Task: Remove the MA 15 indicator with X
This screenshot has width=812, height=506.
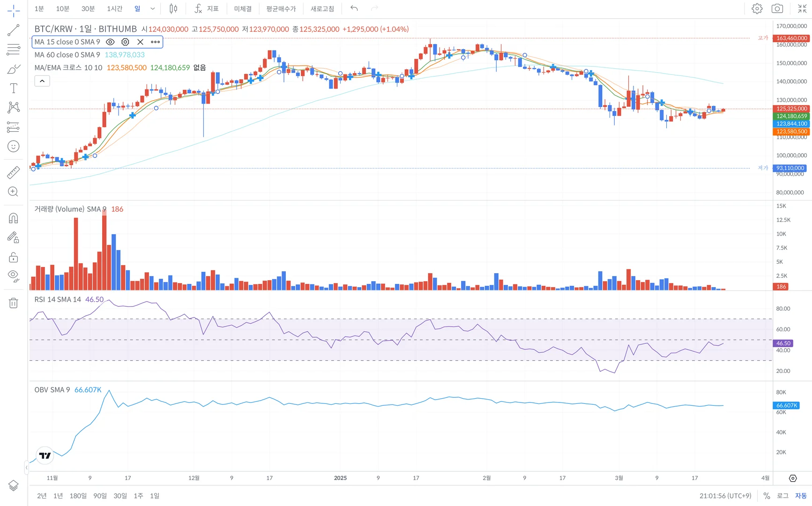Action: (140, 42)
